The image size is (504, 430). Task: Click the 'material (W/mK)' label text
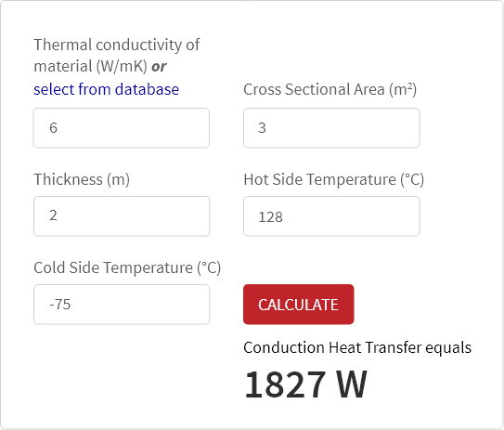click(x=90, y=67)
